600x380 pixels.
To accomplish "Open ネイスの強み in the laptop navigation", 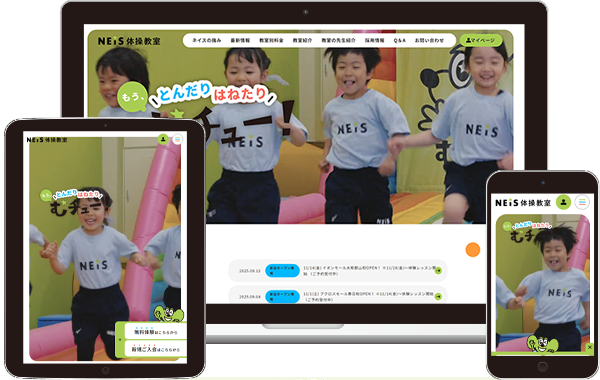I will (x=206, y=40).
